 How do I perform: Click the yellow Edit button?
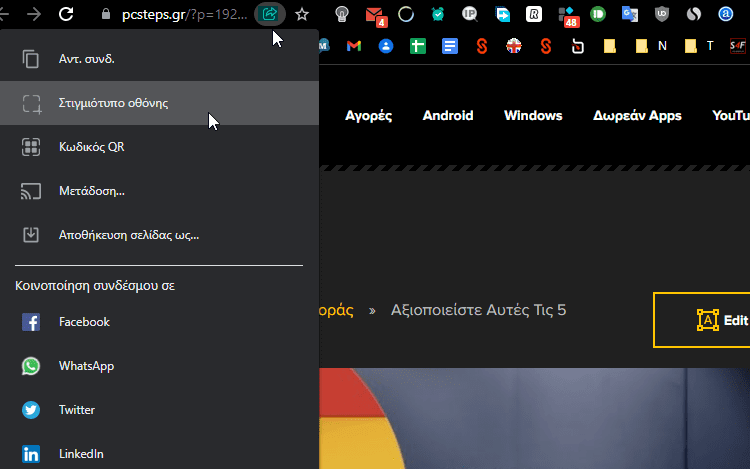pyautogui.click(x=702, y=320)
